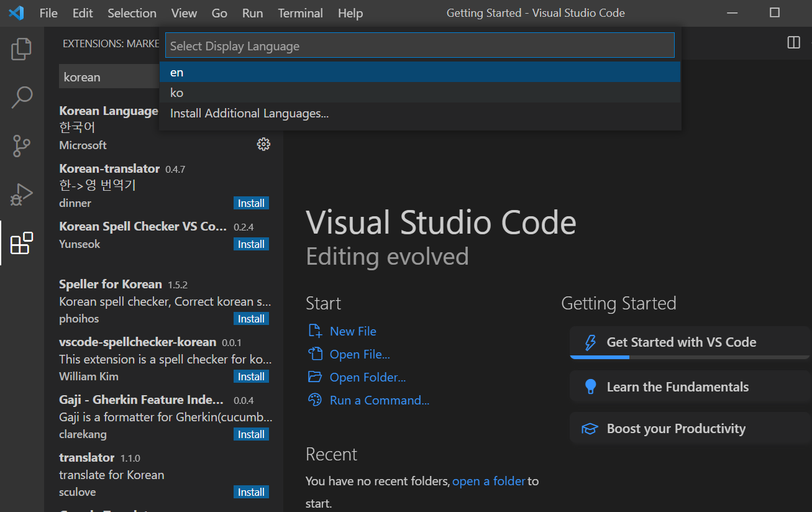The height and width of the screenshot is (512, 812).
Task: Select the Speller for Korean title
Action: click(x=110, y=284)
